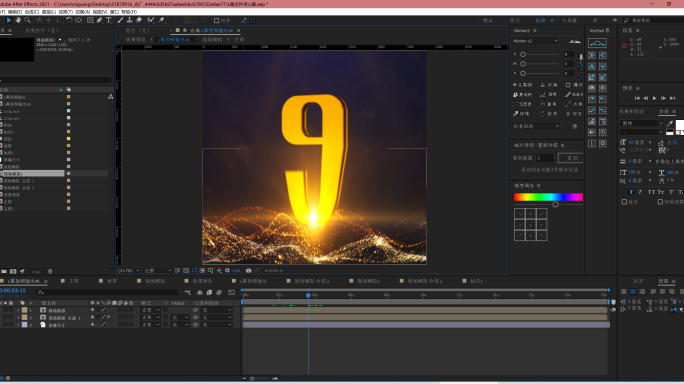Open the Motion v2 dropdown
Viewport: 684px width, 384px height.
pos(535,41)
